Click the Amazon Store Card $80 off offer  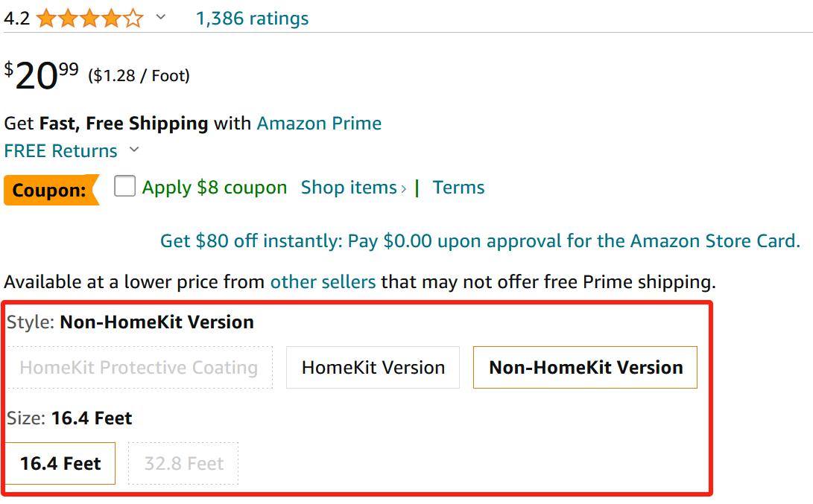[x=480, y=241]
